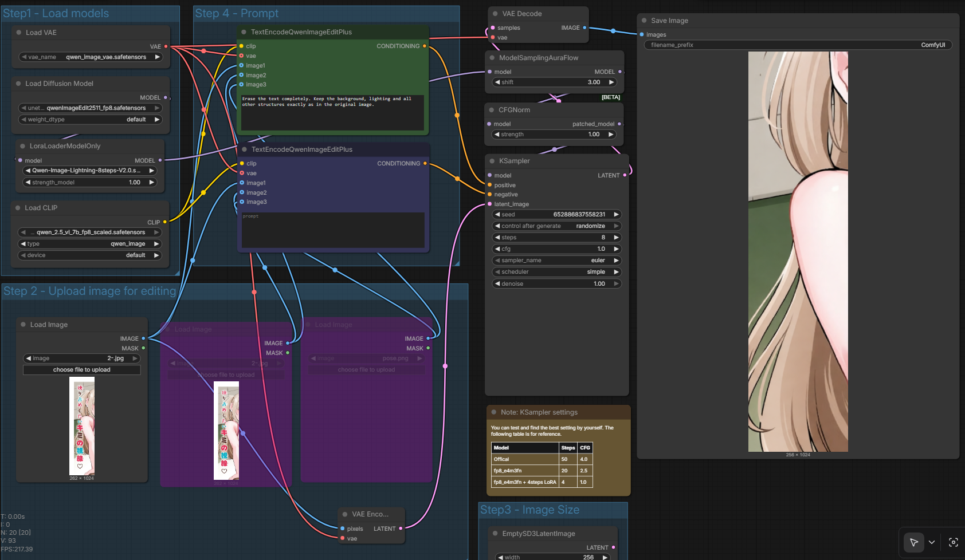965x560 pixels.
Task: Collapse the CFGNorm node title dot
Action: click(492, 110)
